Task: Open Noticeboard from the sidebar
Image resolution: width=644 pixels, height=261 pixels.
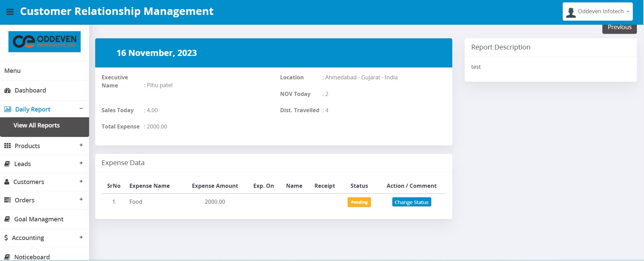Action: click(32, 257)
